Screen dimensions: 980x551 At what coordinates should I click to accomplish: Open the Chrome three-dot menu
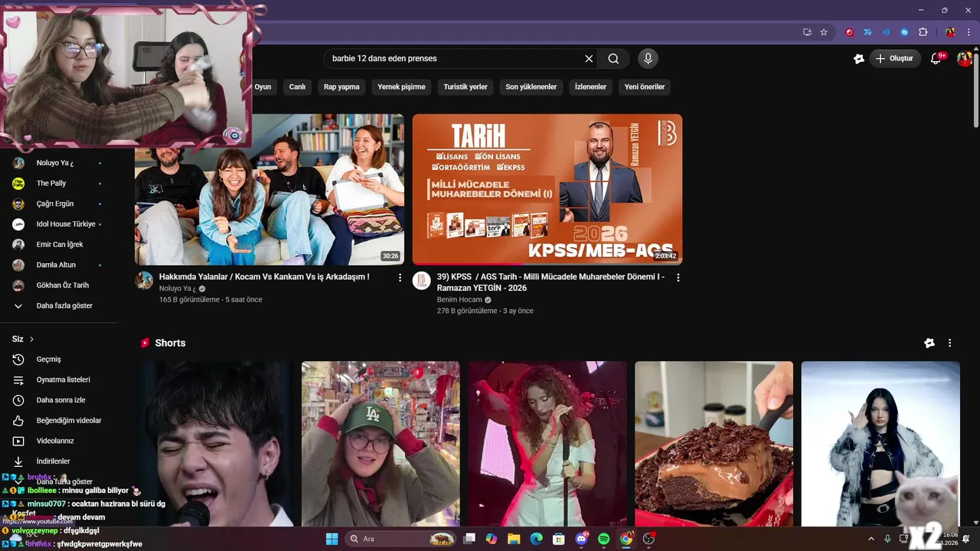click(968, 32)
